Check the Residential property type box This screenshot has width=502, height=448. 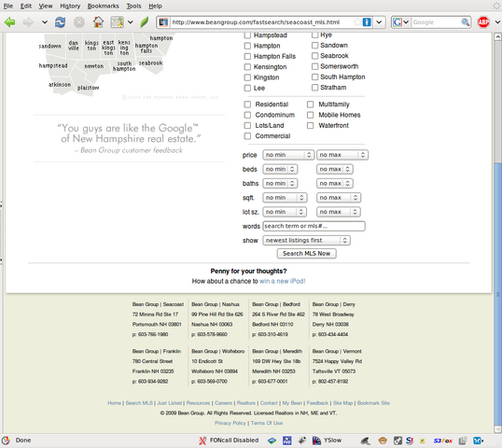click(247, 105)
